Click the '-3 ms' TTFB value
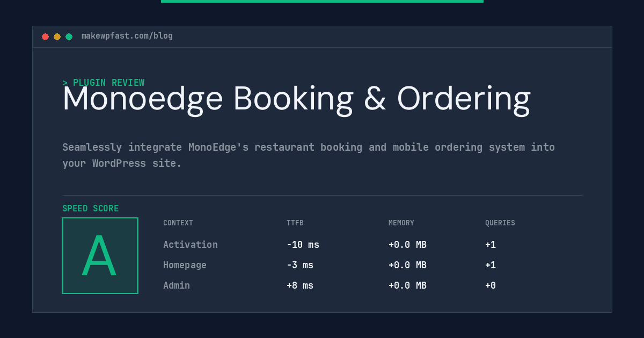644x338 pixels. [300, 265]
